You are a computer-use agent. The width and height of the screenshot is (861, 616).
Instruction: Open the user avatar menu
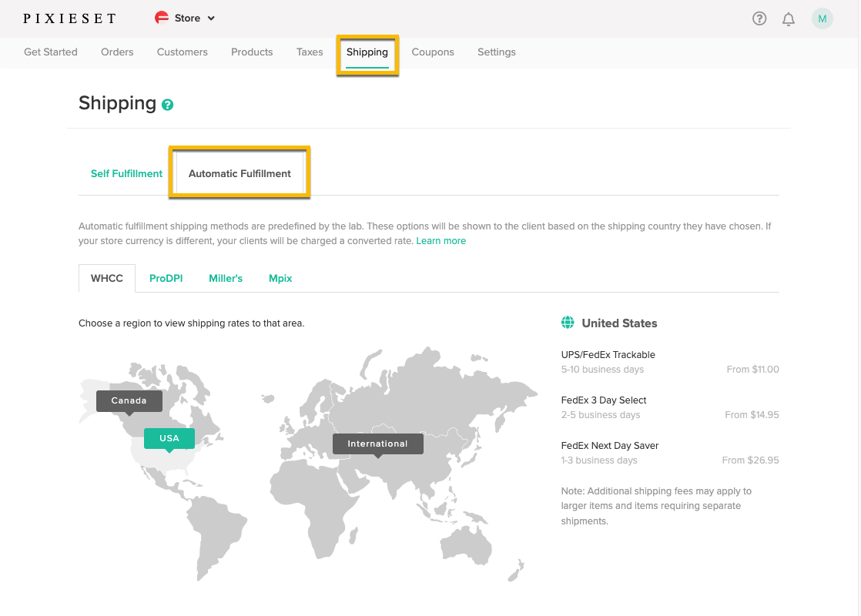822,19
